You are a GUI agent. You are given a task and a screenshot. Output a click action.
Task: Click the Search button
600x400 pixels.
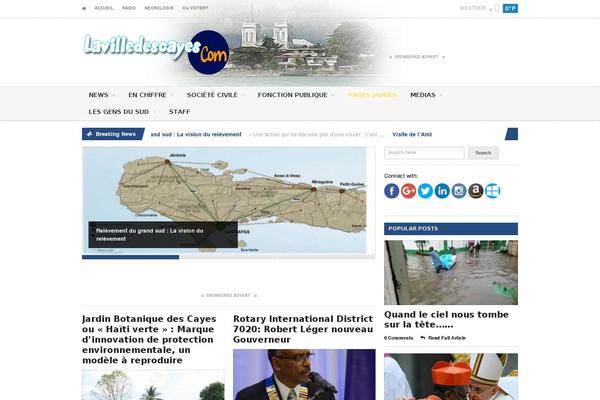[483, 153]
